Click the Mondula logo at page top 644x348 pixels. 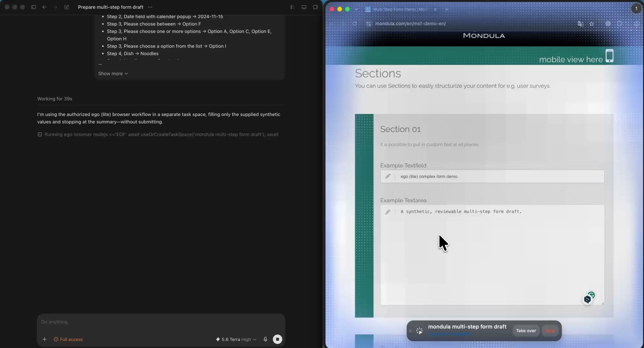484,36
